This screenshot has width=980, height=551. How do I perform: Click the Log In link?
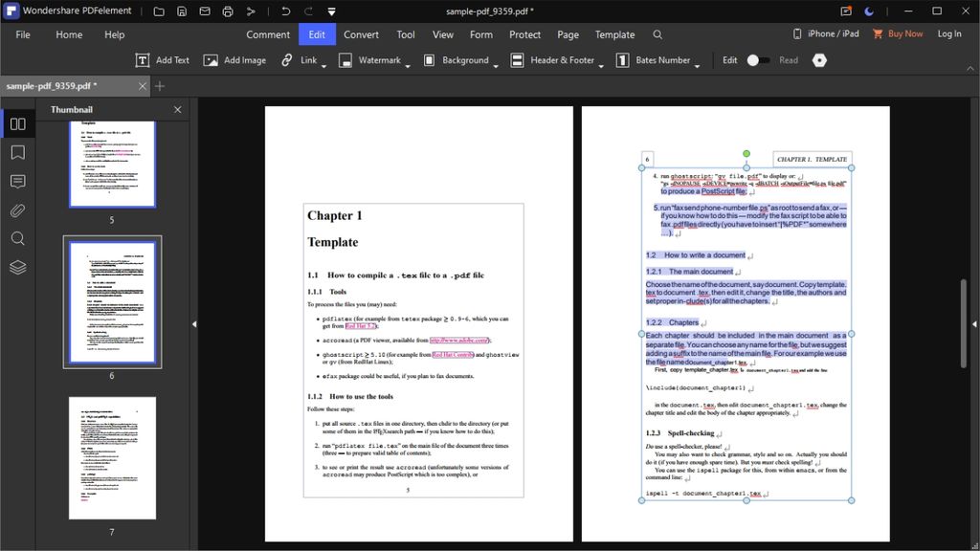tap(949, 33)
